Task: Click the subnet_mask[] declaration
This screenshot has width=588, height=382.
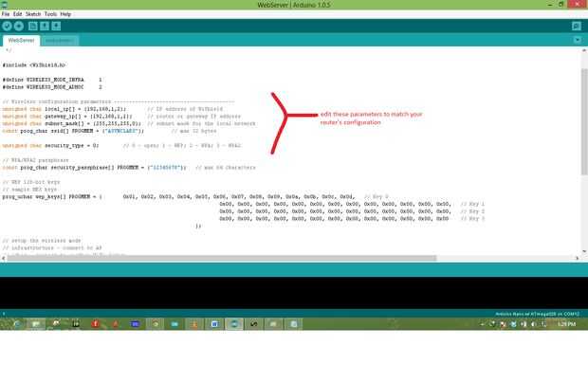Action: coord(72,124)
